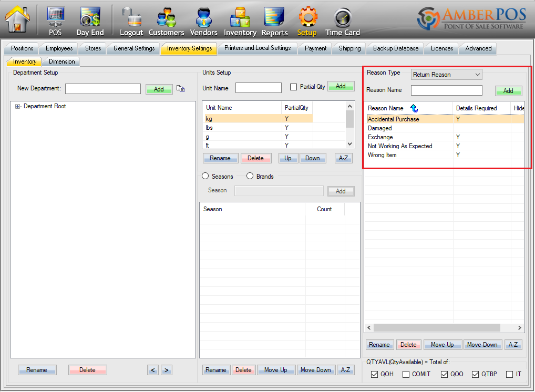Click Move Up under the reasons list
The image size is (535, 392).
pyautogui.click(x=443, y=345)
